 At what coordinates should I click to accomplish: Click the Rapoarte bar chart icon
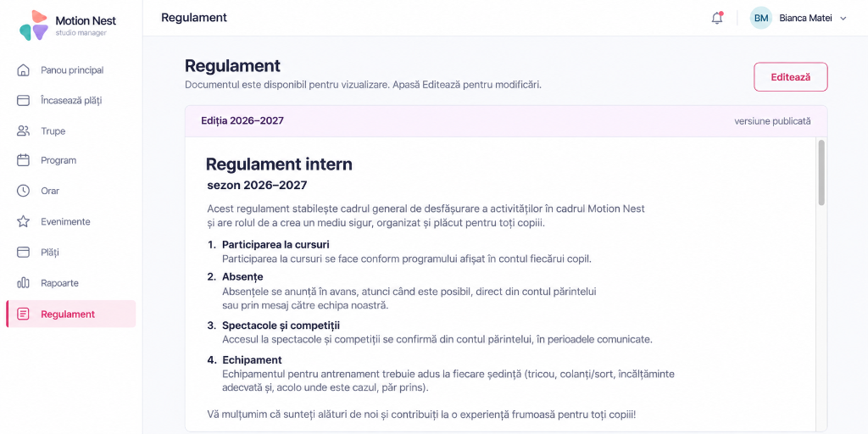point(23,283)
